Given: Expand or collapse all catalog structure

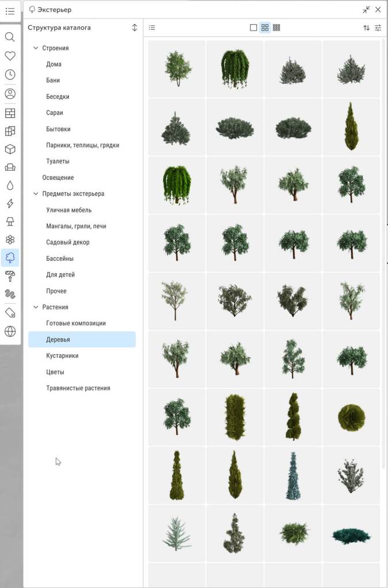Looking at the screenshot, I should pos(135,28).
